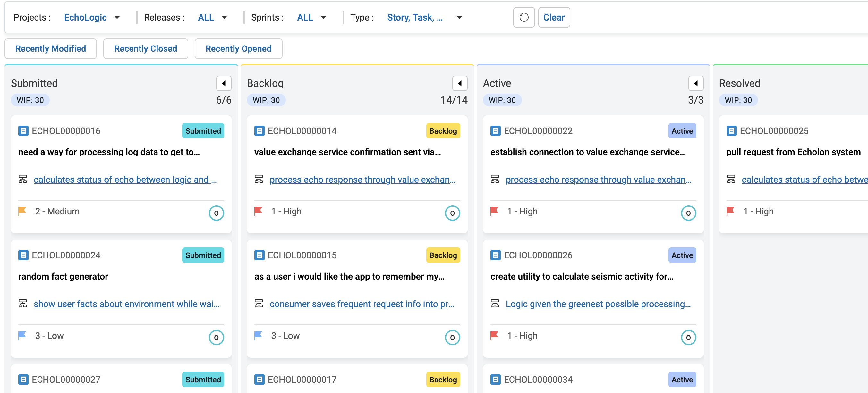Click title 'create utility to calculate seismic activity'

[x=582, y=276]
